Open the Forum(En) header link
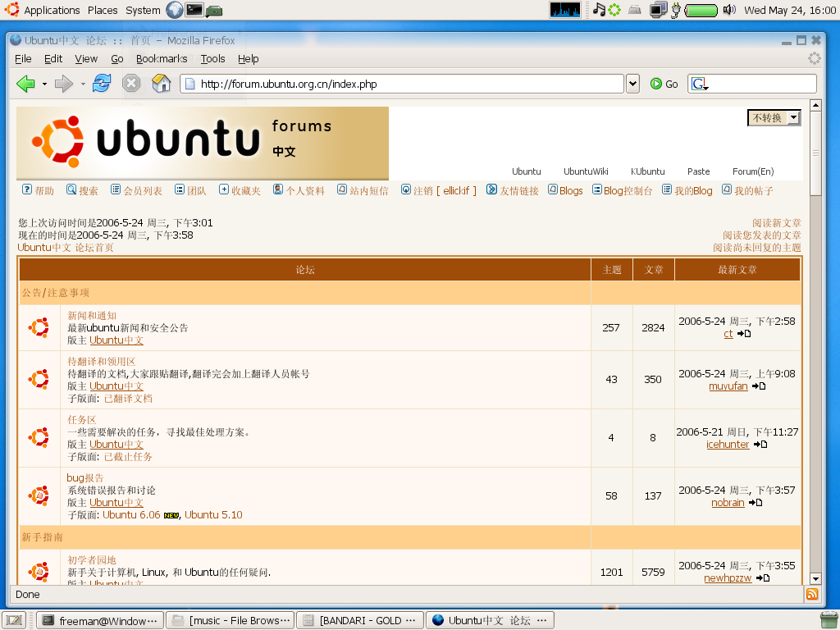 (753, 171)
